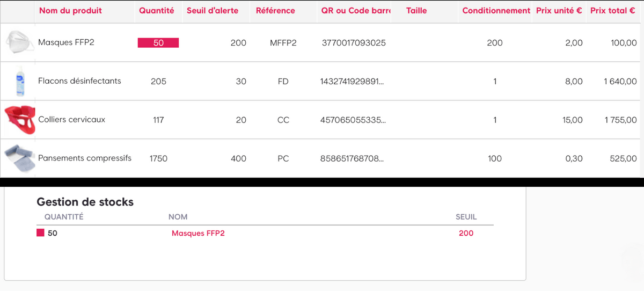Screen dimensions: 644x291
Task: Click the Prix unité € column header
Action: [x=559, y=11]
